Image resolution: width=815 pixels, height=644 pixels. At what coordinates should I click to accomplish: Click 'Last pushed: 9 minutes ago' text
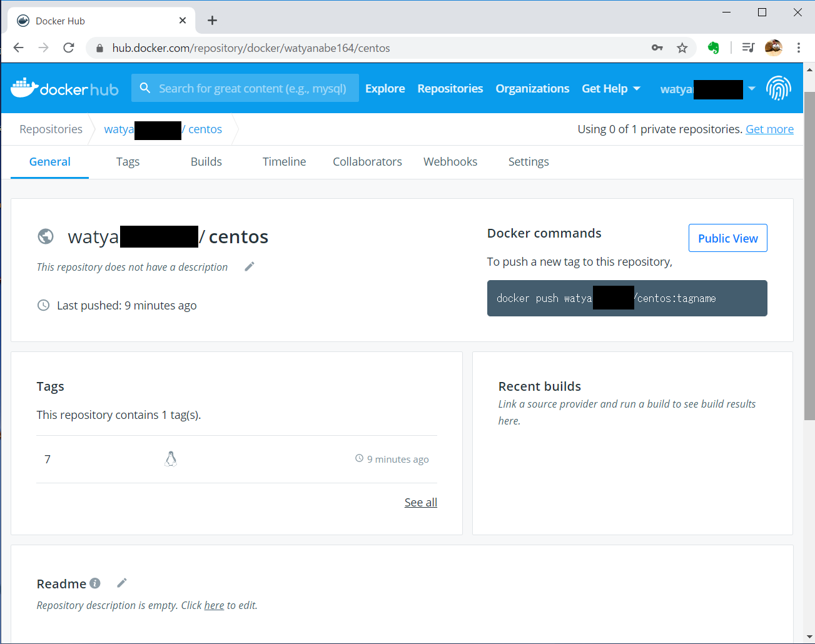point(127,306)
